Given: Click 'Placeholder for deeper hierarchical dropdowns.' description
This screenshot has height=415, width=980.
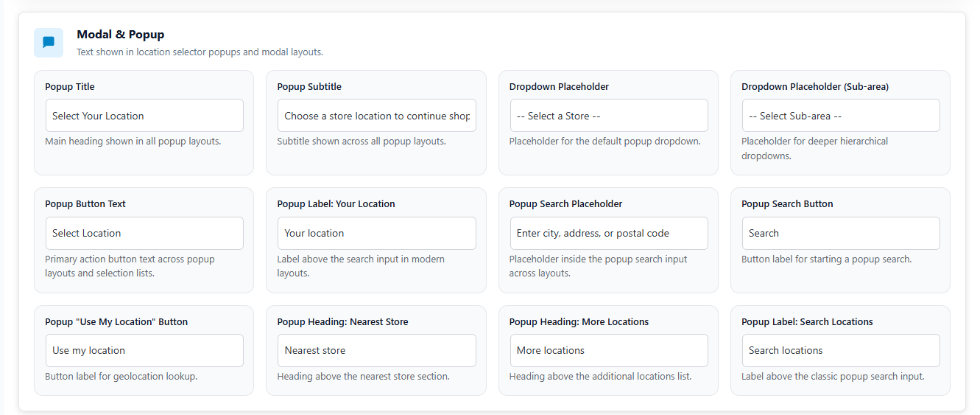Looking at the screenshot, I should 815,149.
